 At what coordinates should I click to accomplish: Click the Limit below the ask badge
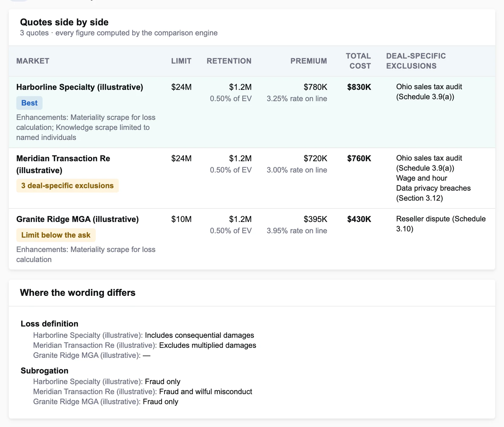pyautogui.click(x=56, y=235)
